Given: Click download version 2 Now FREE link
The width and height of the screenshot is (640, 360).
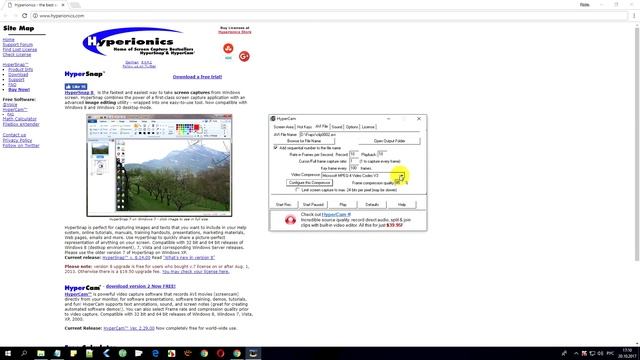Looking at the screenshot, I should 140,286.
